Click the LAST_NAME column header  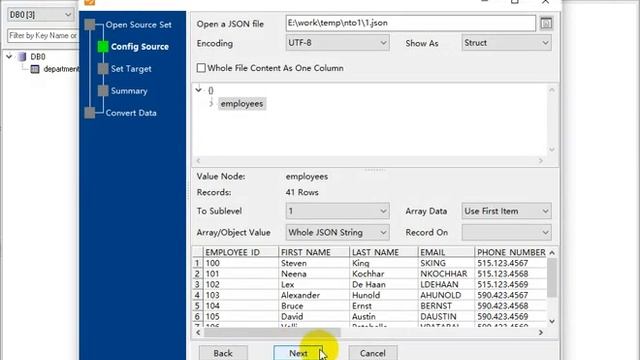point(384,252)
